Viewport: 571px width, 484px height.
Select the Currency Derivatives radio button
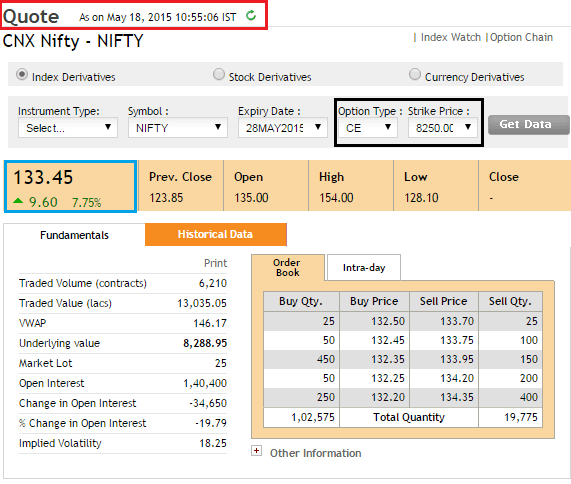414,74
